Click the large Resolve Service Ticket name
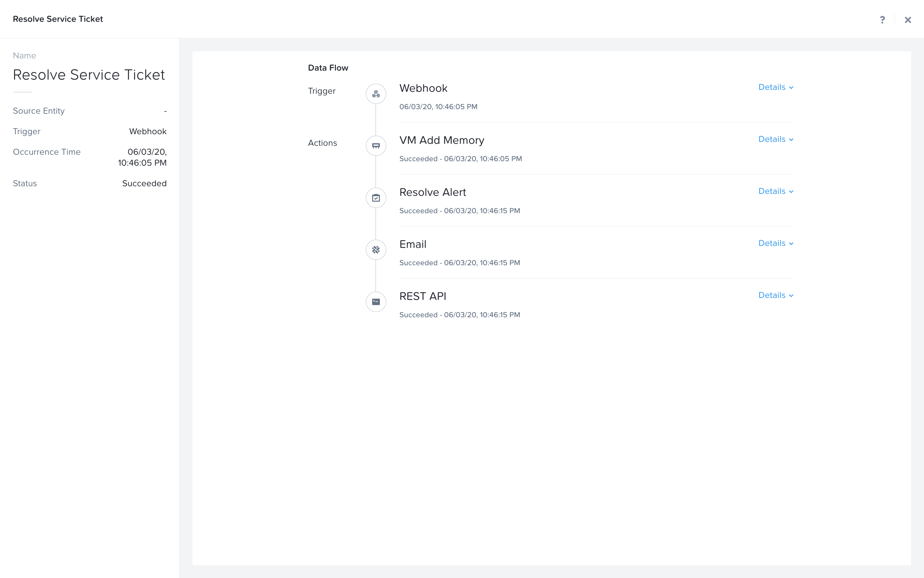 coord(89,74)
